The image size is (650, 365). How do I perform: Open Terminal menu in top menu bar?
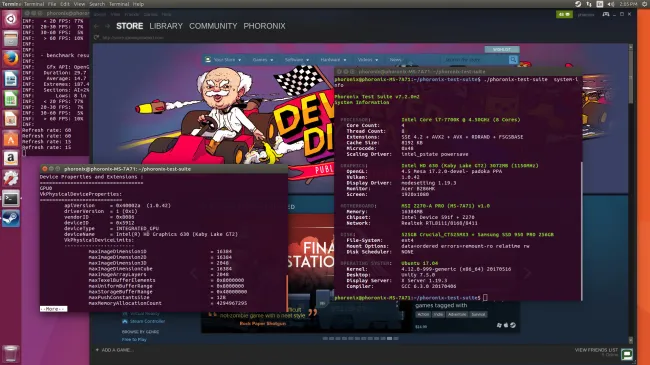tap(34, 4)
